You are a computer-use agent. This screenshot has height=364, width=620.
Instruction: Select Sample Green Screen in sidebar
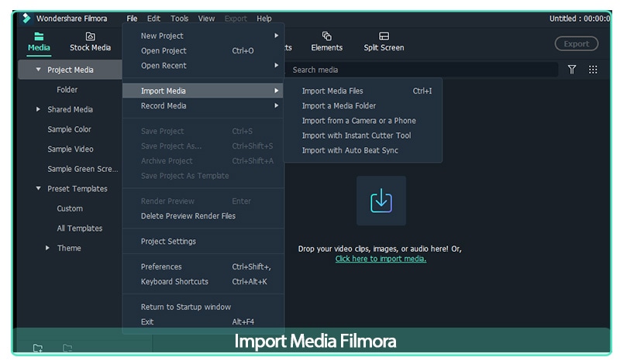click(x=83, y=169)
